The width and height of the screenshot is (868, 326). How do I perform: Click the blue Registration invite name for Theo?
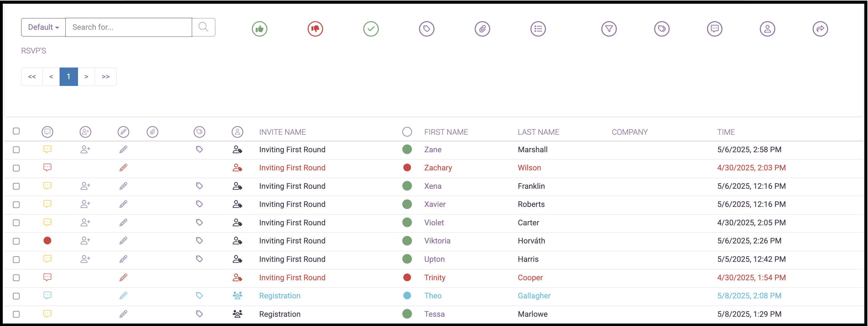pos(280,296)
